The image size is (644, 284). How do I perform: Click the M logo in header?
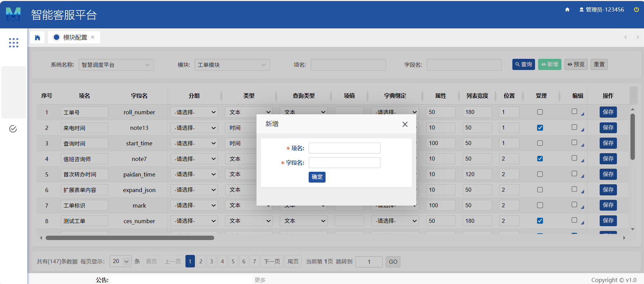(x=13, y=15)
